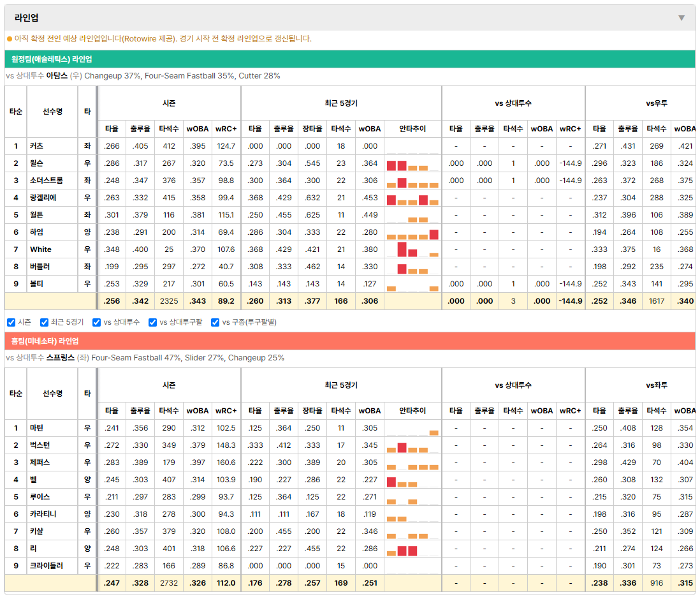Click the orange notice dot icon
700x599 pixels.
10,39
